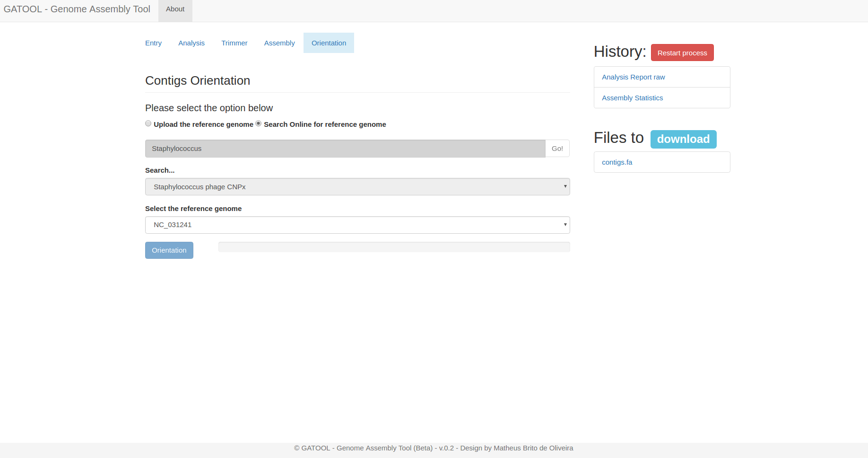Expand the reference genome selection list arrow
Viewport: 868px width, 458px height.
pos(564,225)
